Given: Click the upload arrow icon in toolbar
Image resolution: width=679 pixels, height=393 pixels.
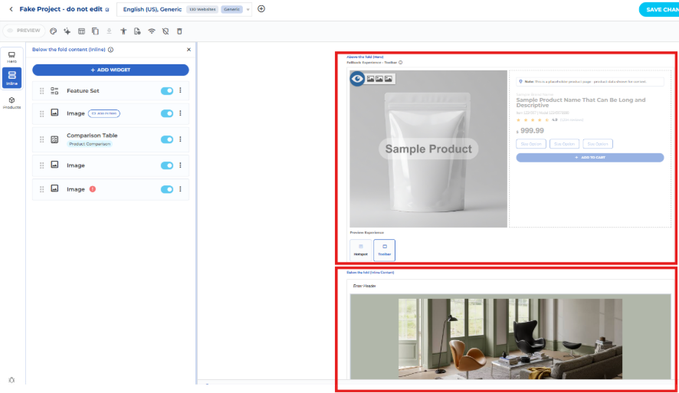Looking at the screenshot, I should (x=109, y=31).
